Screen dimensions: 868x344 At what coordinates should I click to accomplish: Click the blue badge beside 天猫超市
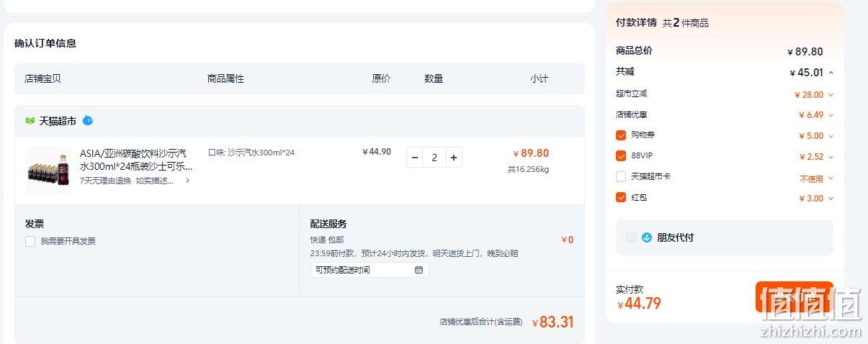tap(88, 120)
